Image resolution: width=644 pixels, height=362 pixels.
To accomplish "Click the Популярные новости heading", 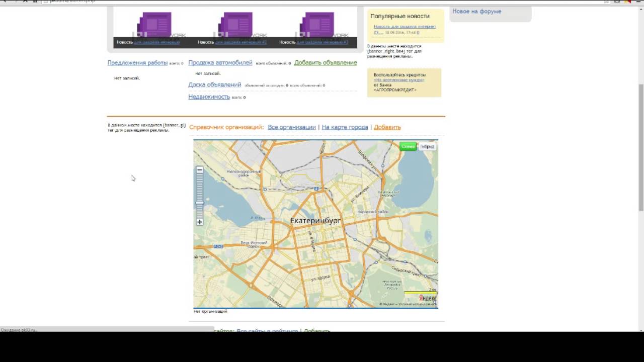I will (x=400, y=16).
